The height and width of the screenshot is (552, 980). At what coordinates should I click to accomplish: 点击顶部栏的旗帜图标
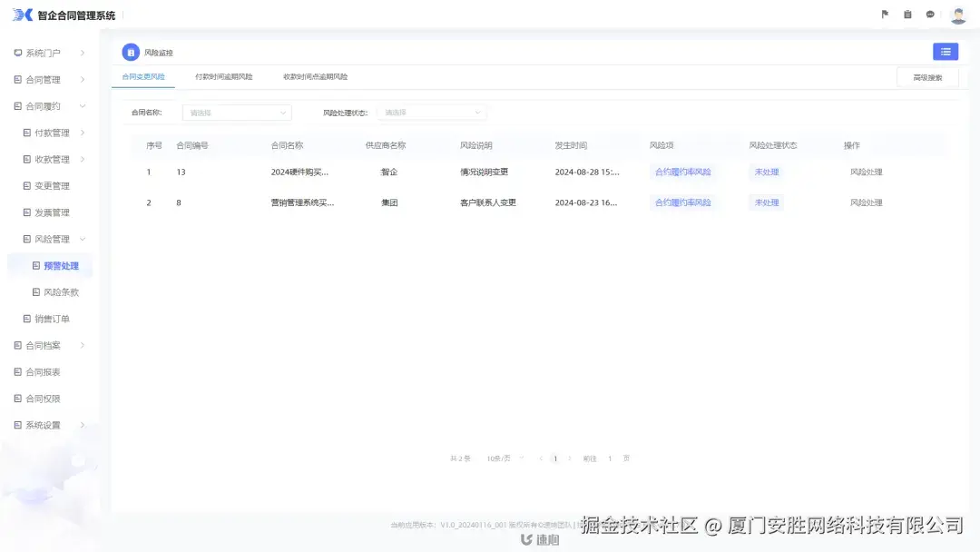pos(884,14)
